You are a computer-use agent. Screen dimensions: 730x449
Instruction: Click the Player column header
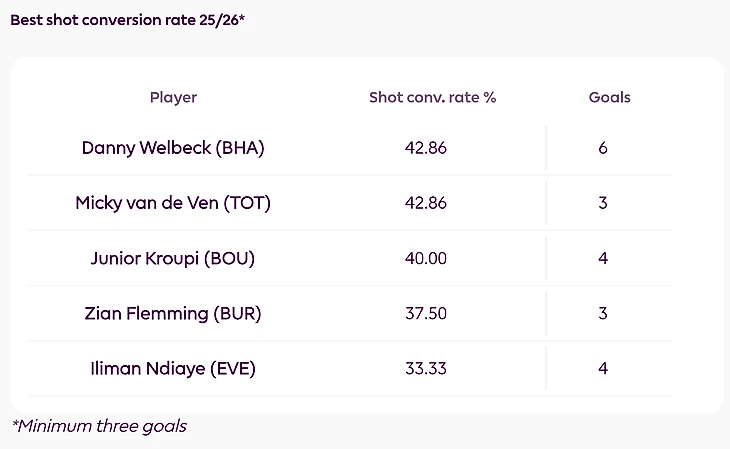click(173, 97)
